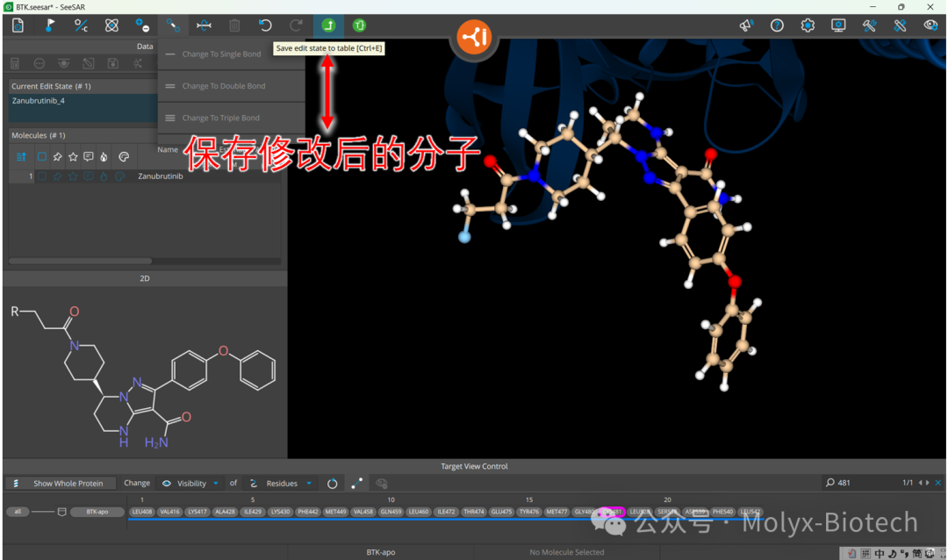The height and width of the screenshot is (560, 948).
Task: Click the BTK-apo protein pill
Action: point(97,512)
